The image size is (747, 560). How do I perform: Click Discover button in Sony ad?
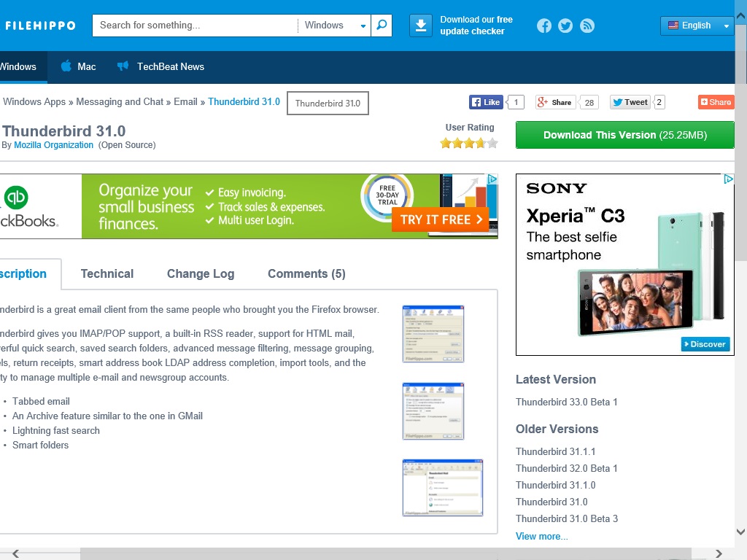point(705,344)
